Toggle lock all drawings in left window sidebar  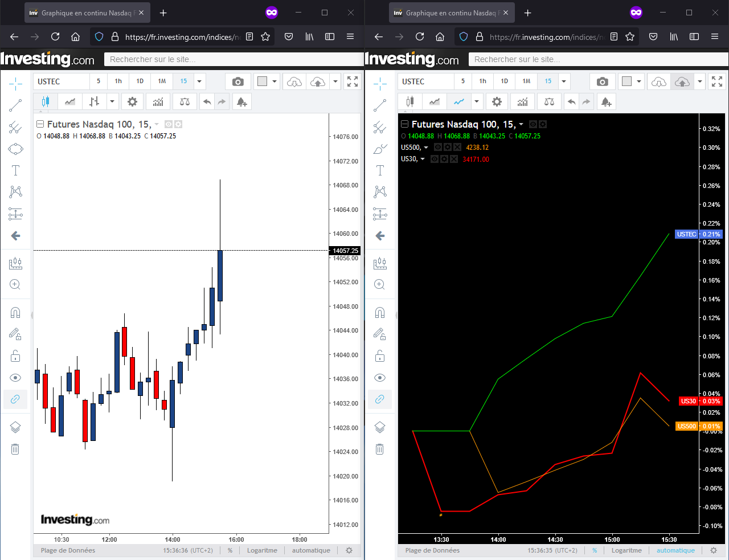pyautogui.click(x=15, y=356)
